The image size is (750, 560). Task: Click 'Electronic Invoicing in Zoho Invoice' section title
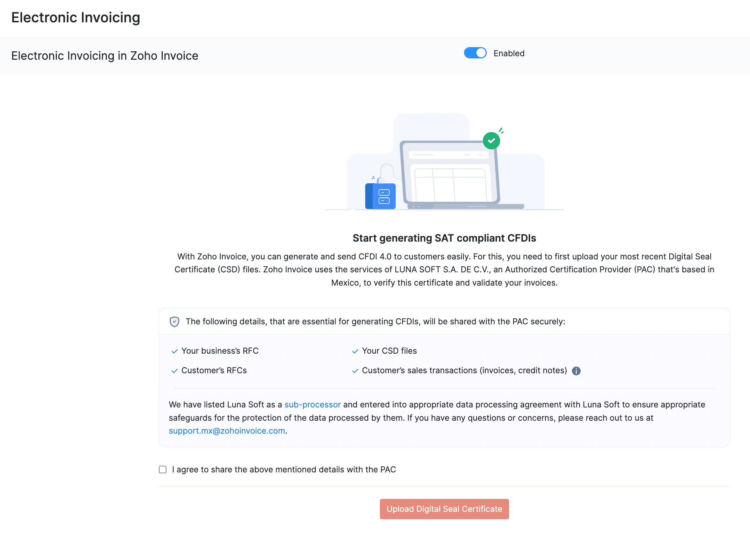click(105, 56)
